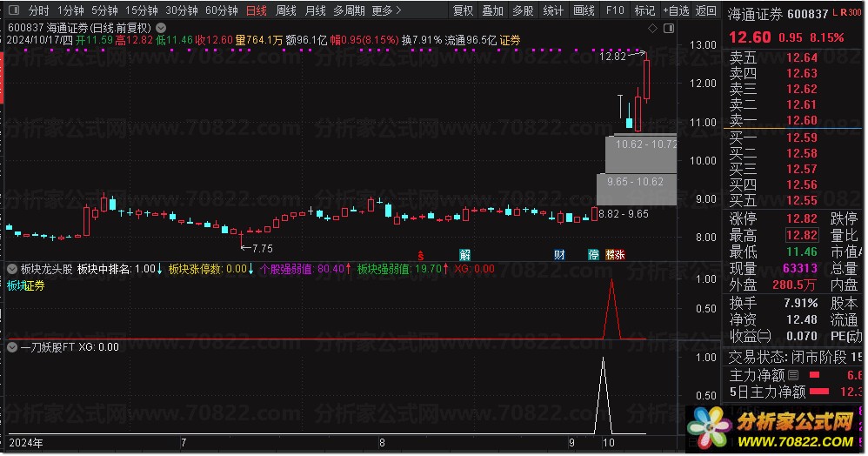
Task: Click the 最高 value 12.82 box
Action: (x=802, y=236)
